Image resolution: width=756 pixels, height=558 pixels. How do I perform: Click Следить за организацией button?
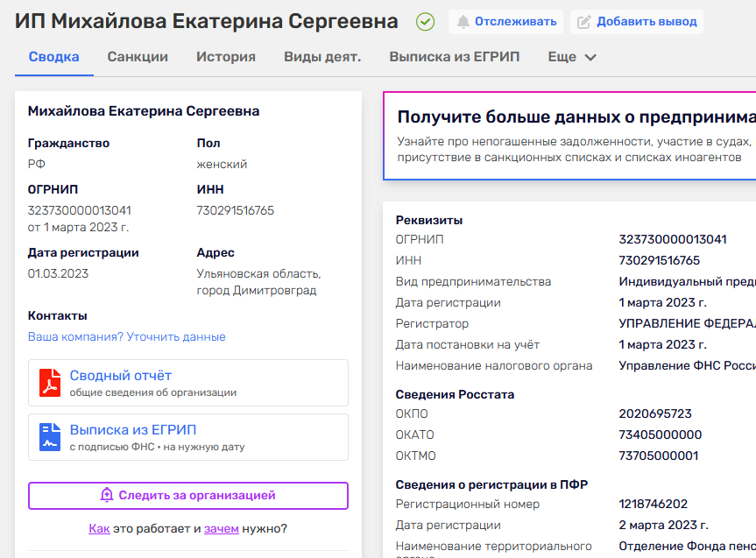188,495
